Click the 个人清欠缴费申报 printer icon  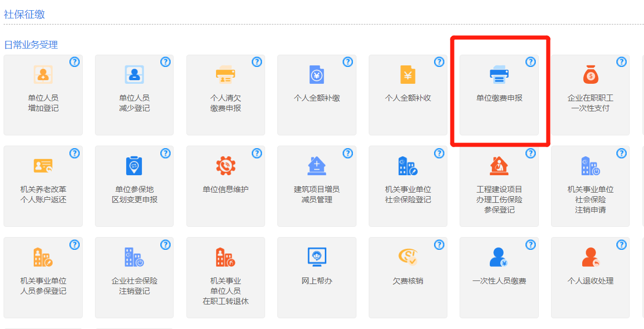[225, 75]
